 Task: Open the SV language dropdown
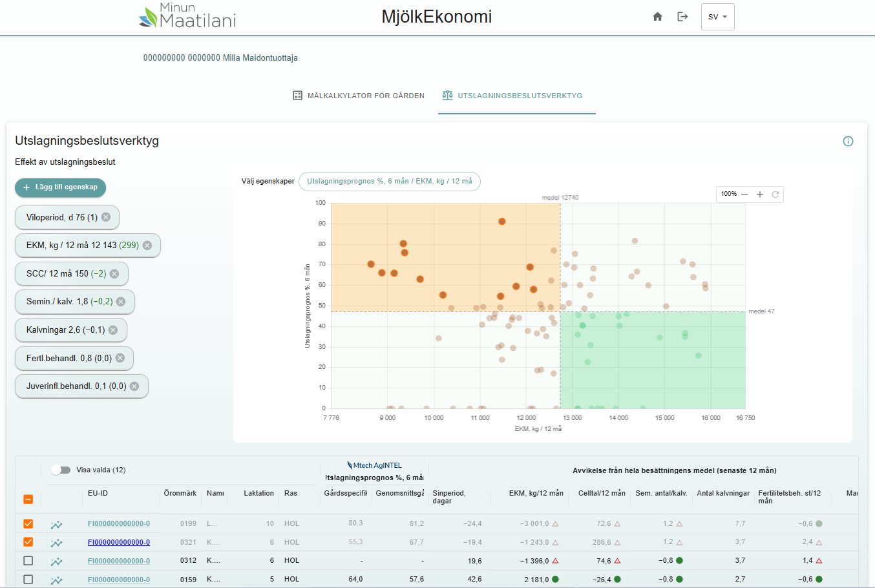tap(717, 17)
